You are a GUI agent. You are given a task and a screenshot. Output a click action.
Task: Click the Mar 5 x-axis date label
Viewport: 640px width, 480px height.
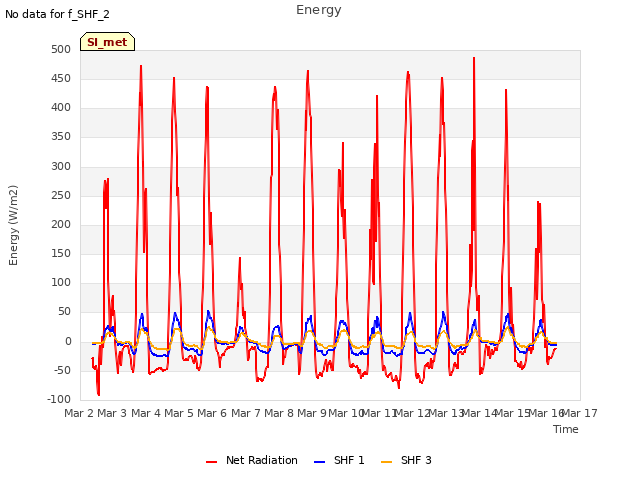[x=179, y=413]
